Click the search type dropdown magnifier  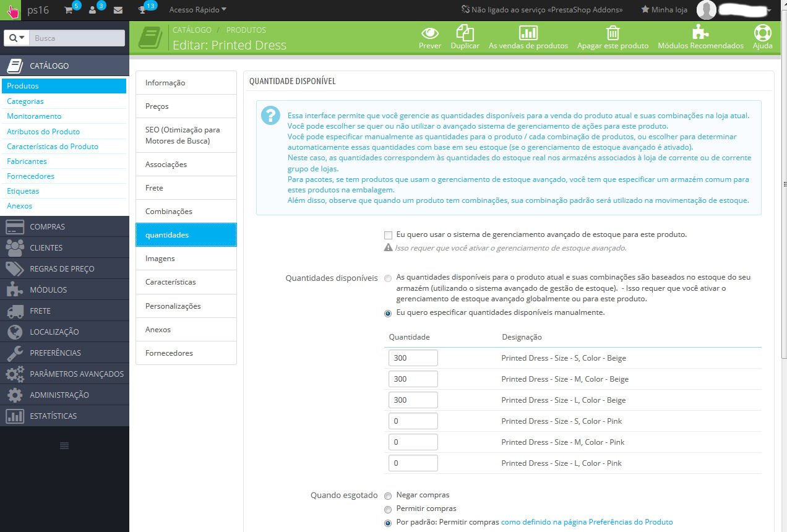coord(17,38)
